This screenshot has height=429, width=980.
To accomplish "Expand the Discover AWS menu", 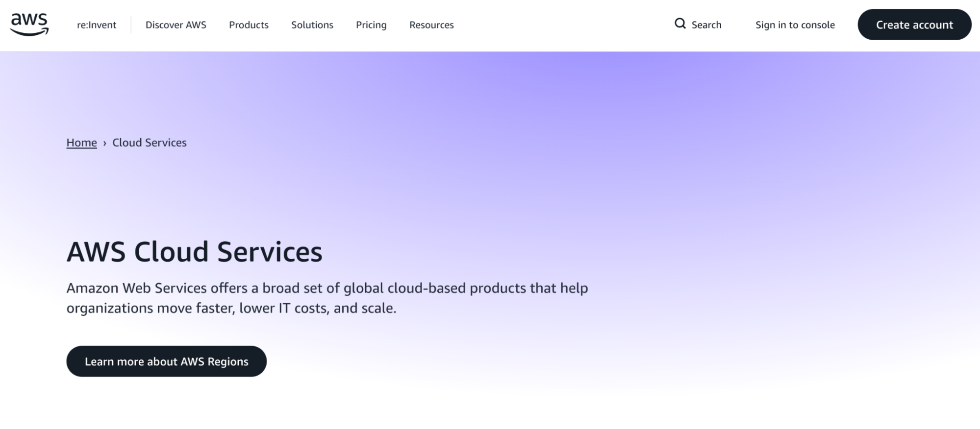I will (176, 25).
